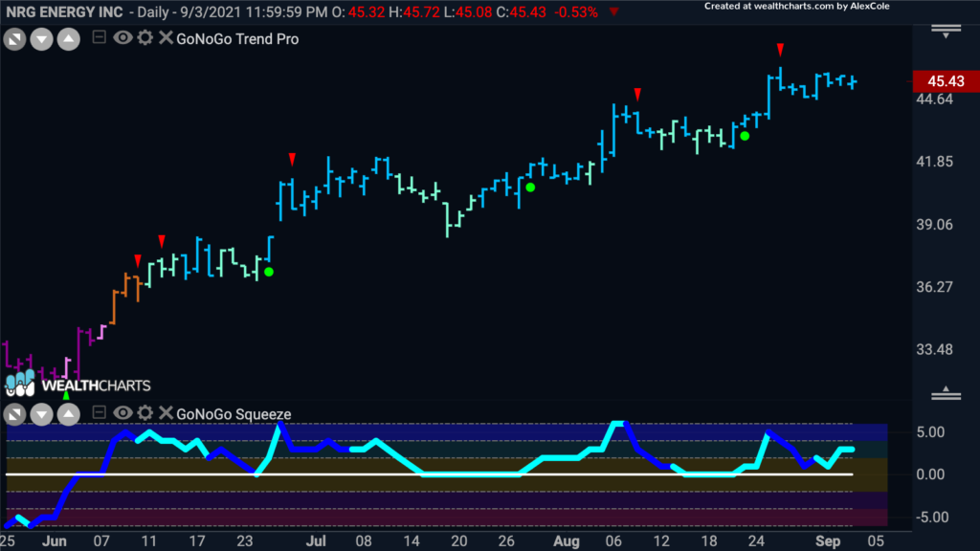Remove the GoNoGo Squeeze indicator
The width and height of the screenshot is (980, 551).
[x=166, y=412]
